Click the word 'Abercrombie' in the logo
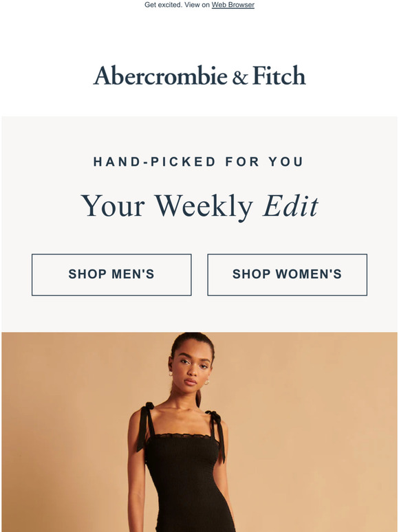This screenshot has height=532, width=399. [160, 76]
